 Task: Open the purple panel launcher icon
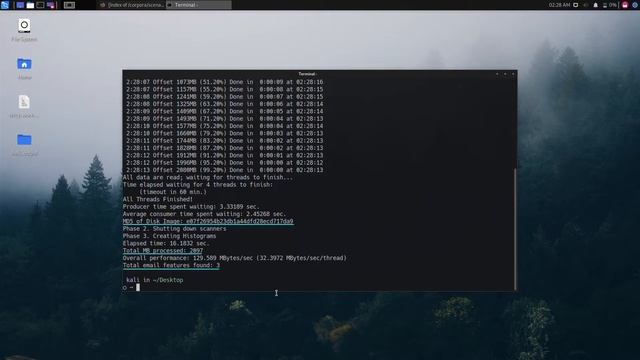51,5
